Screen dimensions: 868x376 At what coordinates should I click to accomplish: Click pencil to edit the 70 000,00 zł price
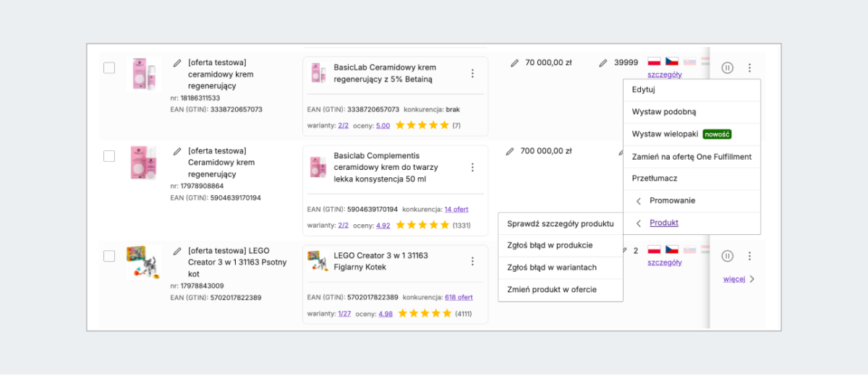pyautogui.click(x=514, y=63)
